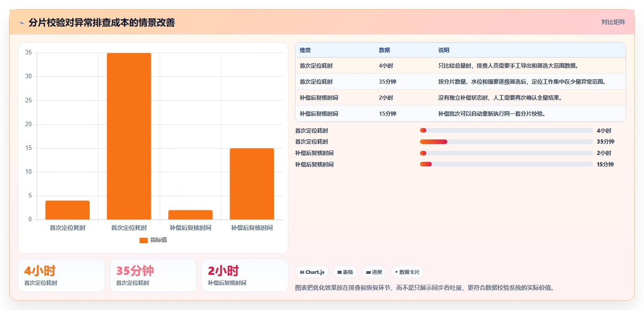The height and width of the screenshot is (310, 644).
Task: Toggle the 指标值 legend orange swatch
Action: coord(144,240)
